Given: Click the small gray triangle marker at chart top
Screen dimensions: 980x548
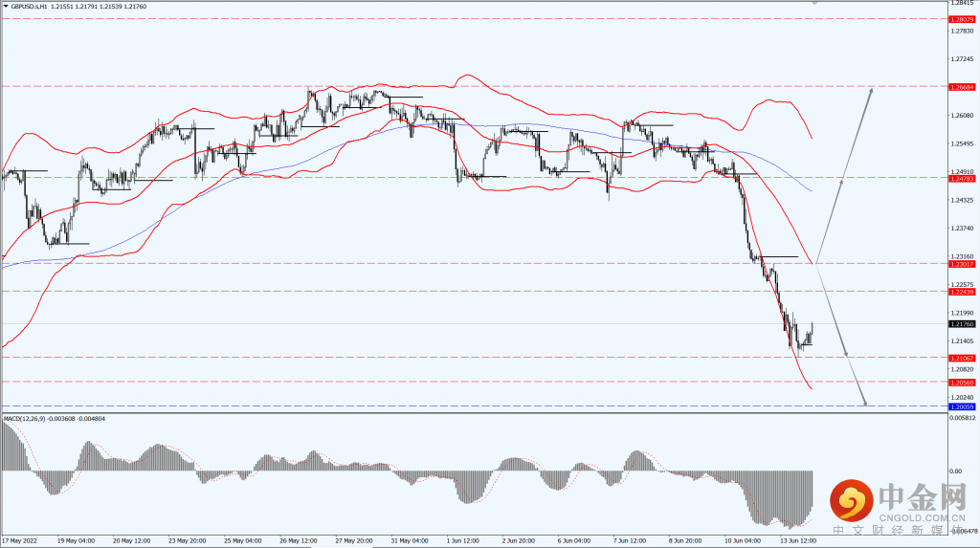Looking at the screenshot, I should pos(814,3).
